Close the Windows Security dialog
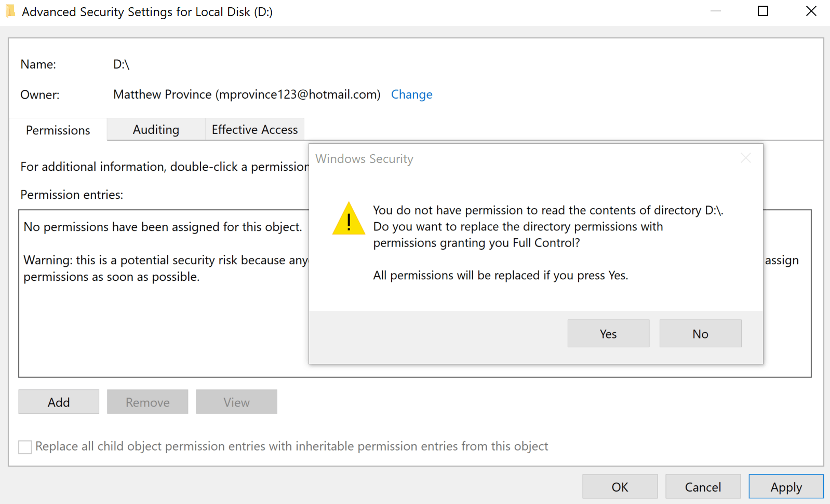The width and height of the screenshot is (830, 504). tap(745, 158)
